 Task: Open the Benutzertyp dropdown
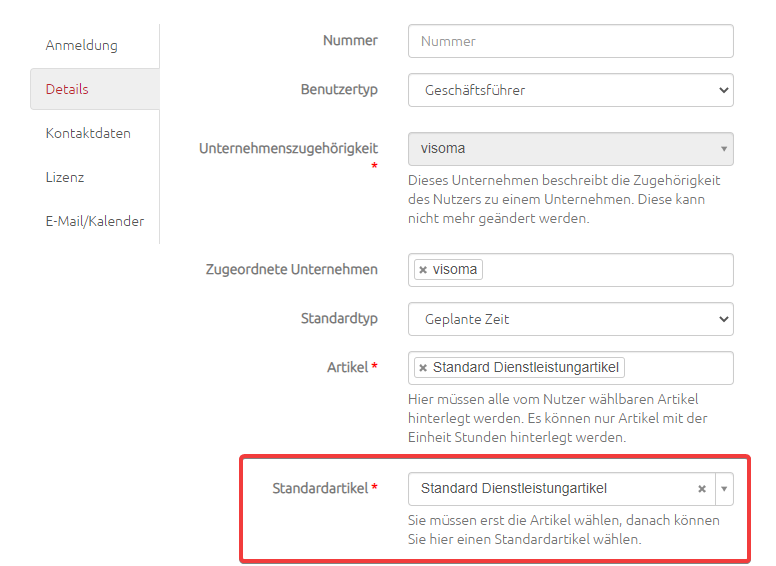coord(571,90)
